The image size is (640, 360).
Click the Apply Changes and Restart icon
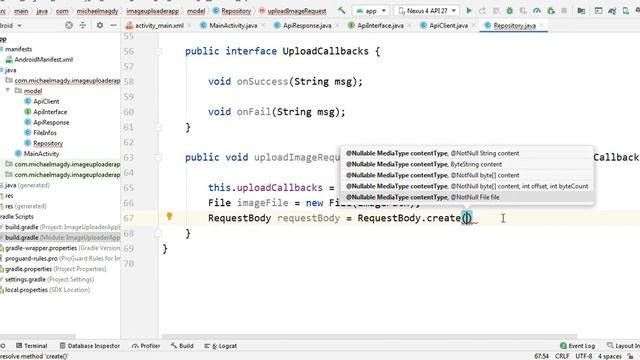coord(482,11)
